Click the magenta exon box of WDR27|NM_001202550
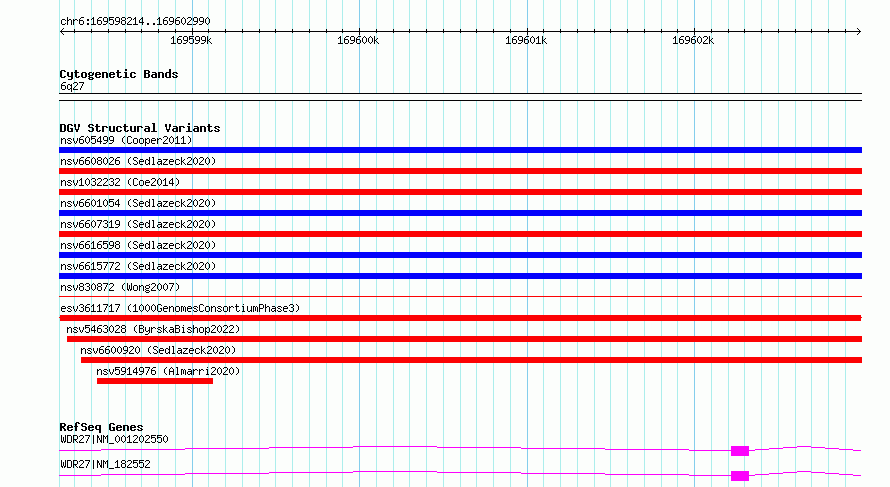 tap(740, 451)
